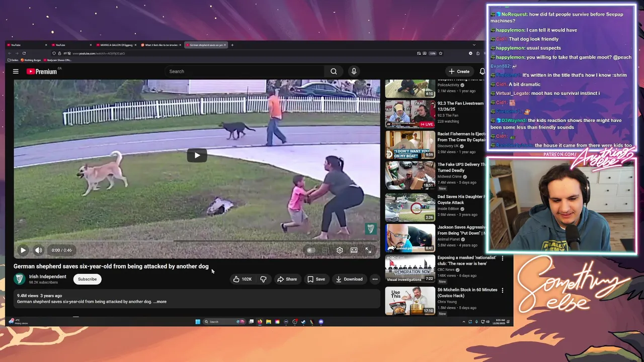644x362 pixels.
Task: Seek on the video progress bar
Action: point(197,241)
